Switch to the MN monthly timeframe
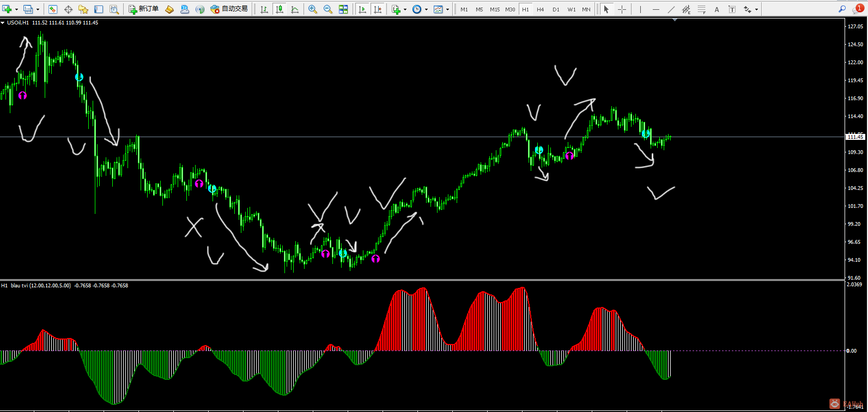 (586, 9)
